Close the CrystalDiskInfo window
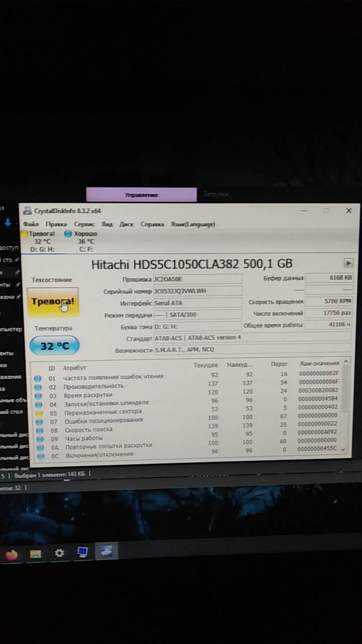The height and width of the screenshot is (644, 362). pos(348,211)
